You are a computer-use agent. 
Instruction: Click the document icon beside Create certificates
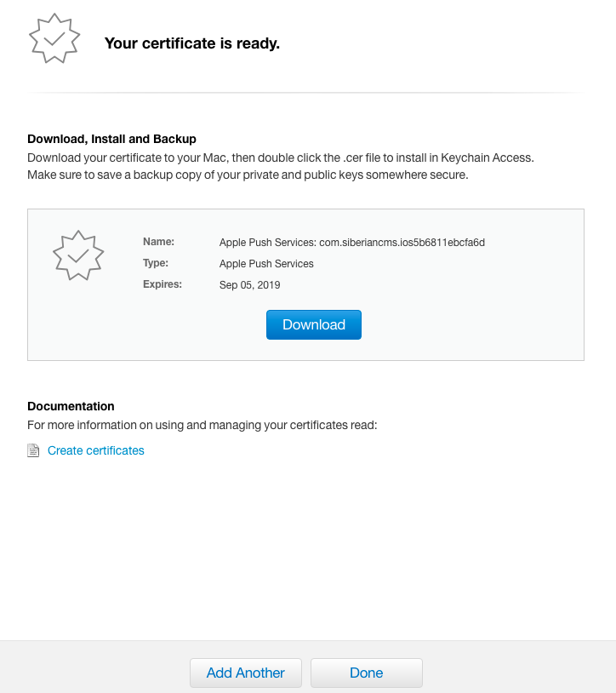click(x=34, y=451)
